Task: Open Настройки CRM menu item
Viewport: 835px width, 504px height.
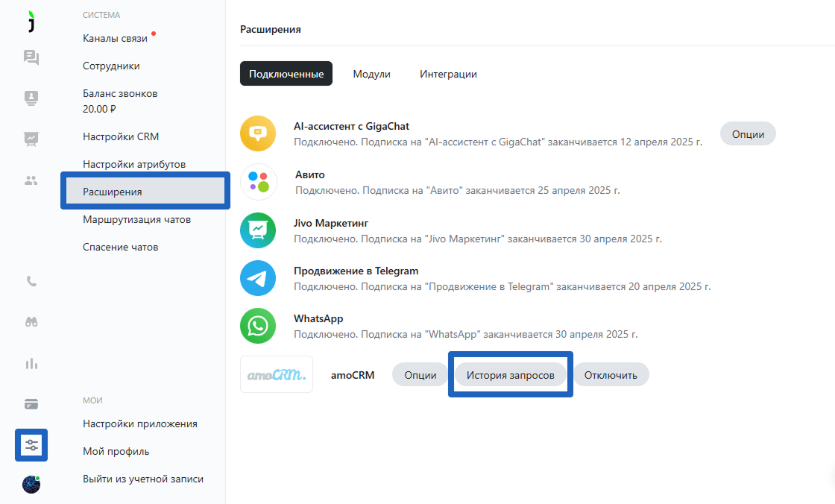Action: click(121, 136)
